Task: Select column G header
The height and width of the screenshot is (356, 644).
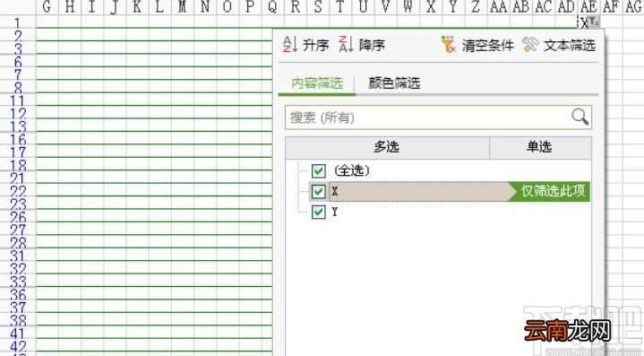Action: tap(47, 7)
